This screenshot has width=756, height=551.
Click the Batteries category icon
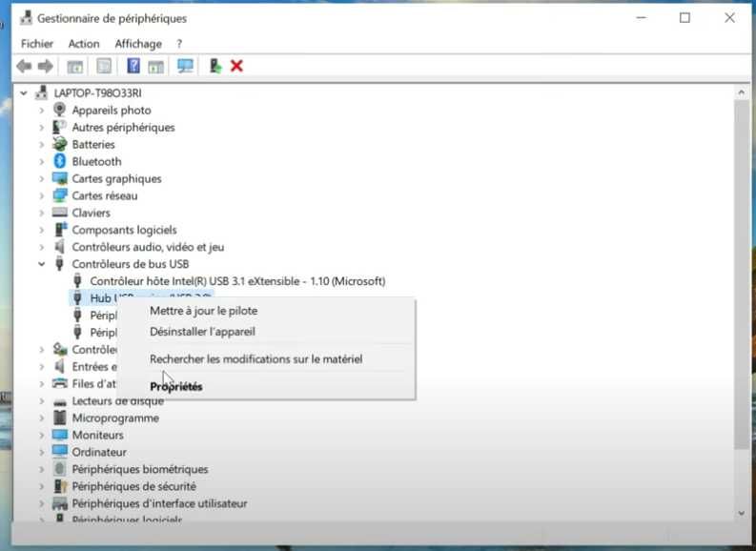(60, 144)
